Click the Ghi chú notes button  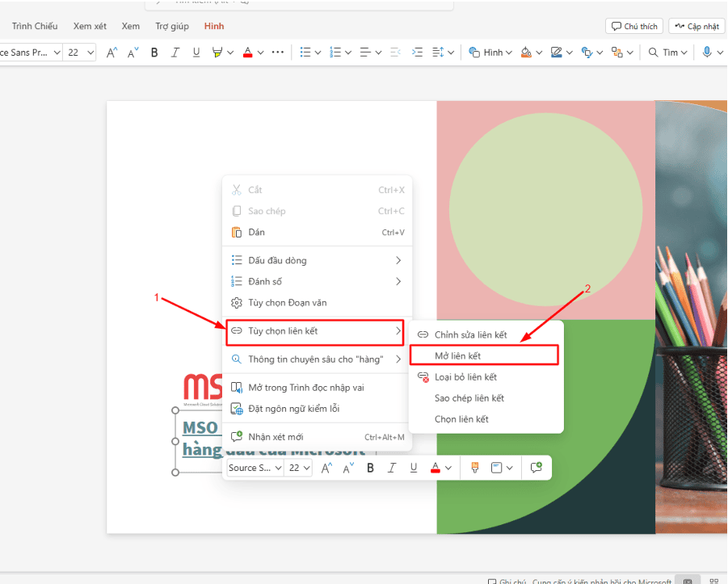coord(507,581)
